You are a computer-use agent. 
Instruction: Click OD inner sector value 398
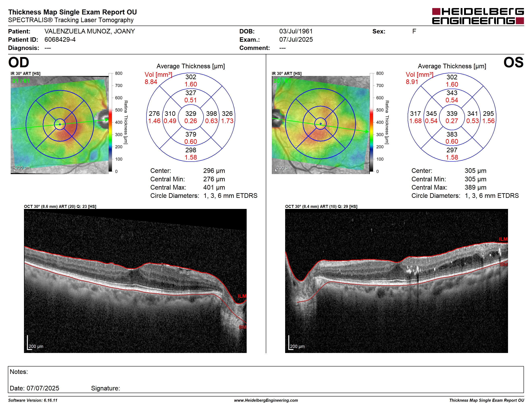211,114
